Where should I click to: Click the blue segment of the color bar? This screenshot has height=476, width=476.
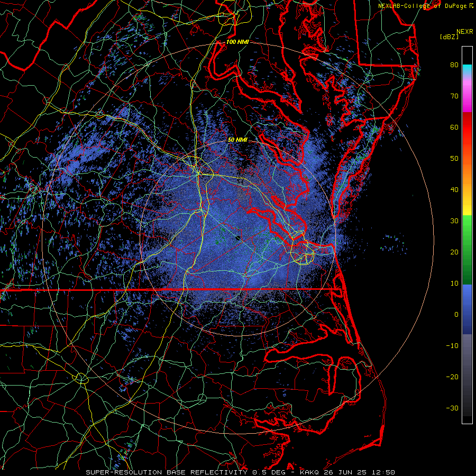[467, 309]
